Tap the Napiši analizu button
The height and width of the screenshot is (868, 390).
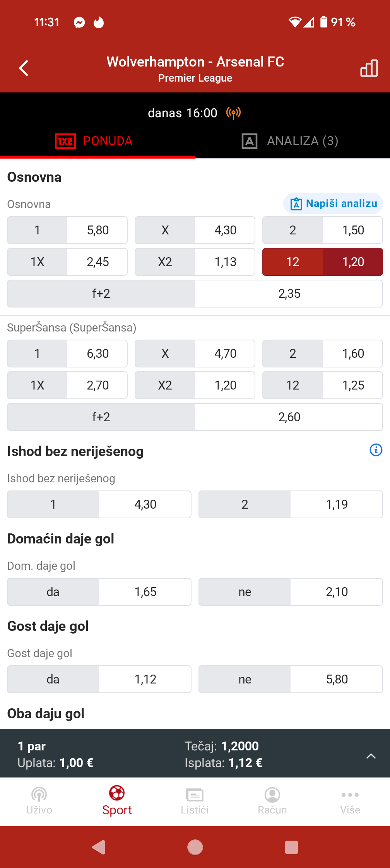click(x=333, y=203)
